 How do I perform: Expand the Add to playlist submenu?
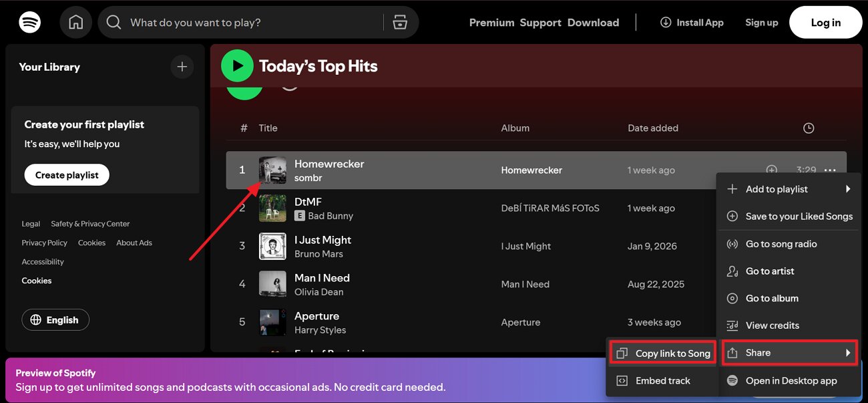[x=776, y=188]
